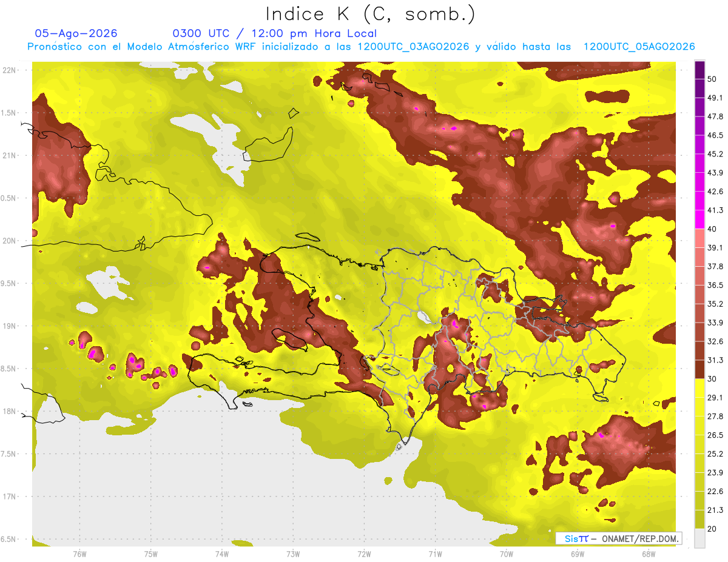Image resolution: width=728 pixels, height=562 pixels.
Task: Click the "17N" latitude axis label
Action: click(x=9, y=497)
